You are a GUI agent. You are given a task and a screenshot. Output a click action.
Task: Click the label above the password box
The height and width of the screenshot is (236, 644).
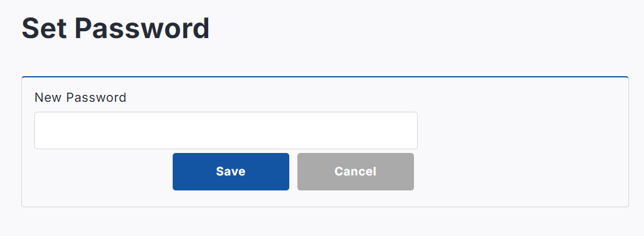pyautogui.click(x=80, y=97)
